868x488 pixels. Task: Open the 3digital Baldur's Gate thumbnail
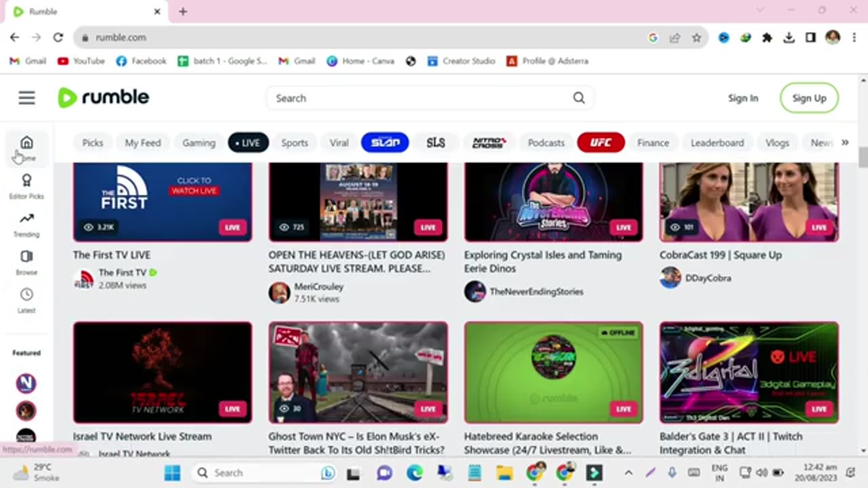(749, 373)
